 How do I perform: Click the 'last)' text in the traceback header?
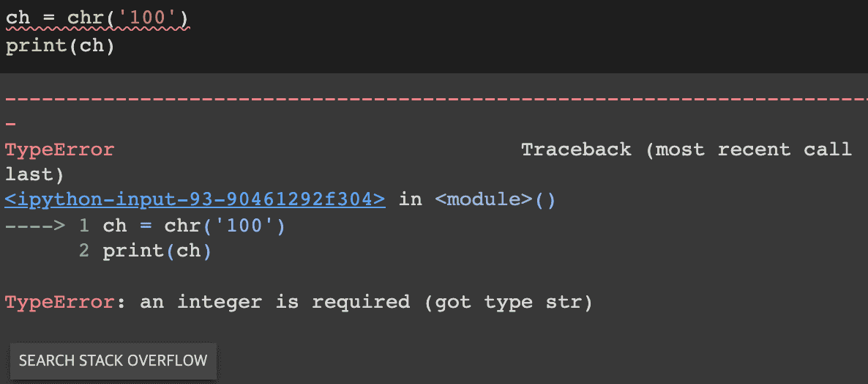click(x=34, y=174)
